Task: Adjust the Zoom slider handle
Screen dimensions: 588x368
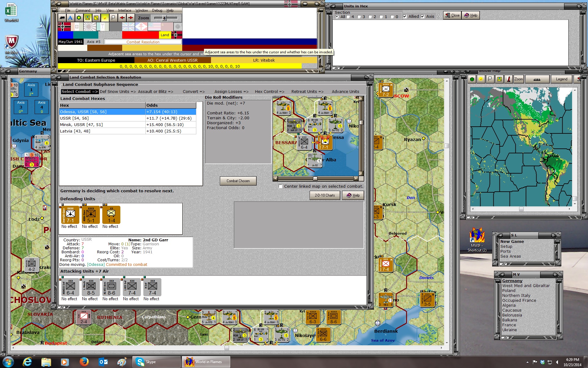Action: (x=164, y=18)
